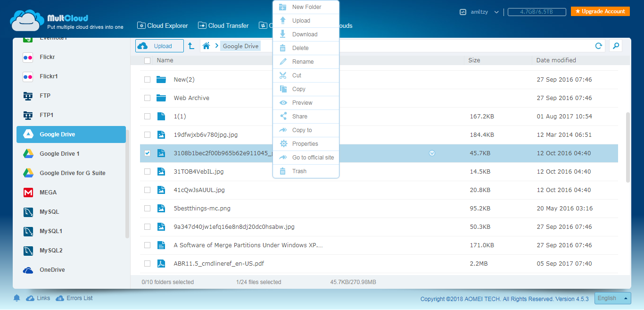Image resolution: width=644 pixels, height=310 pixels.
Task: Click the file list vertical scrollbar
Action: coord(627,146)
